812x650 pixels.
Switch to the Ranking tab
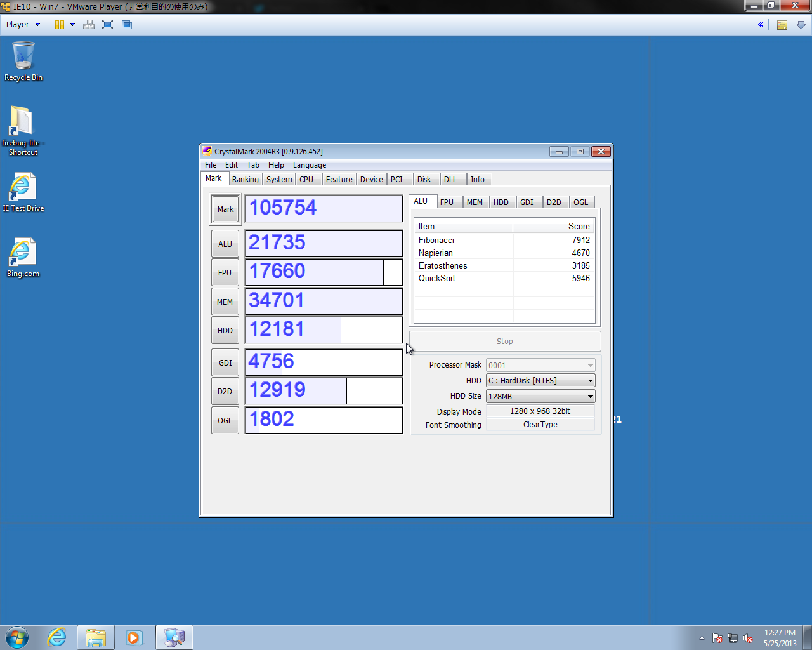[245, 180]
